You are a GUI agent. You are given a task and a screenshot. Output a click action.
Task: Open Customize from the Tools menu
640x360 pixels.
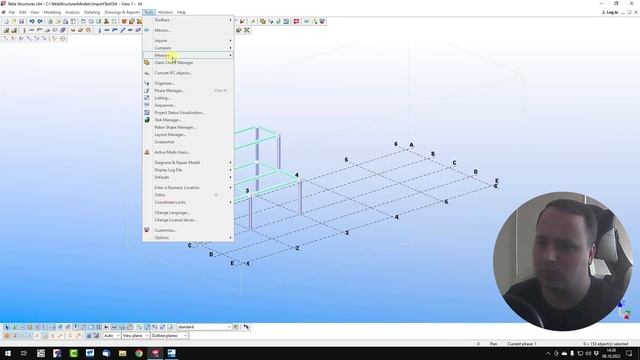click(188, 230)
